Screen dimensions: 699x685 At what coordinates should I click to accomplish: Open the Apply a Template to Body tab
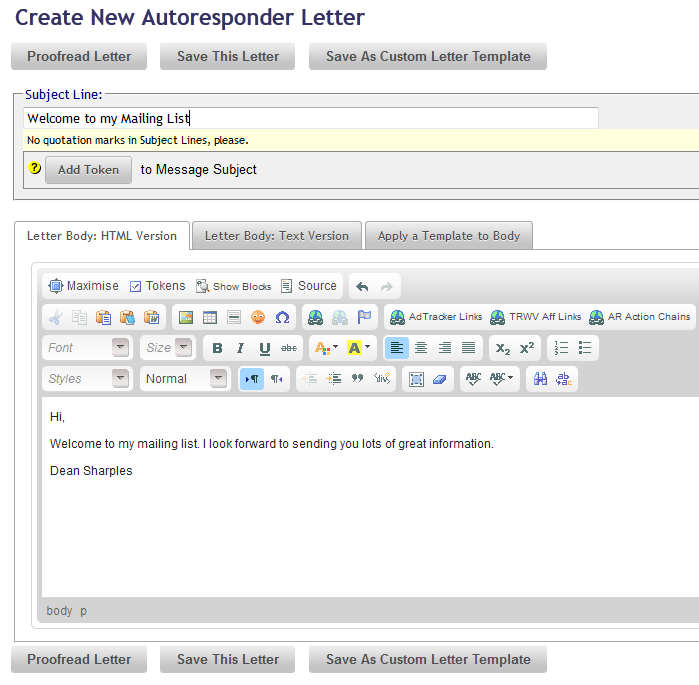point(448,236)
